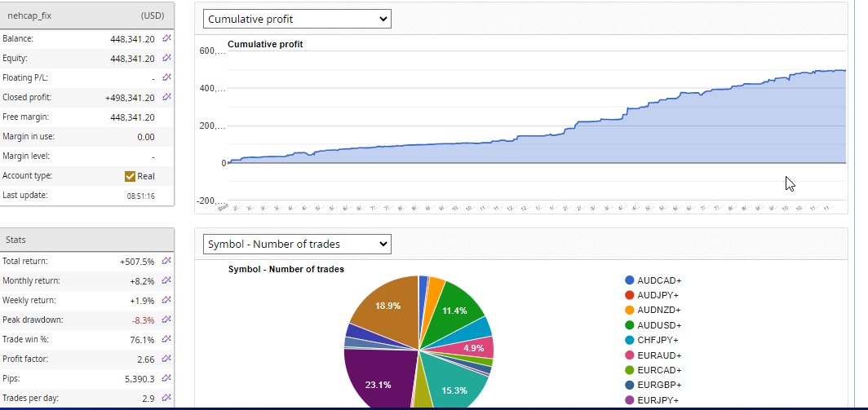The width and height of the screenshot is (868, 410).
Task: Click the Monthly return chart icon
Action: click(x=166, y=280)
